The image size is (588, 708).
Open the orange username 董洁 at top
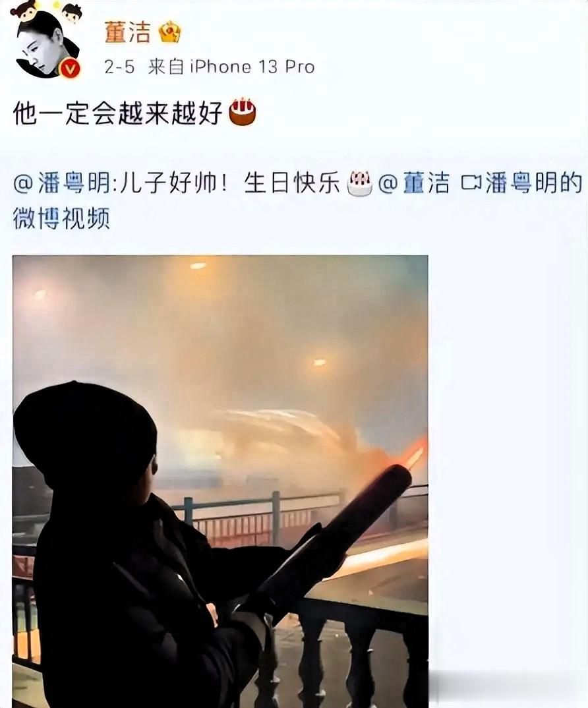coord(127,32)
